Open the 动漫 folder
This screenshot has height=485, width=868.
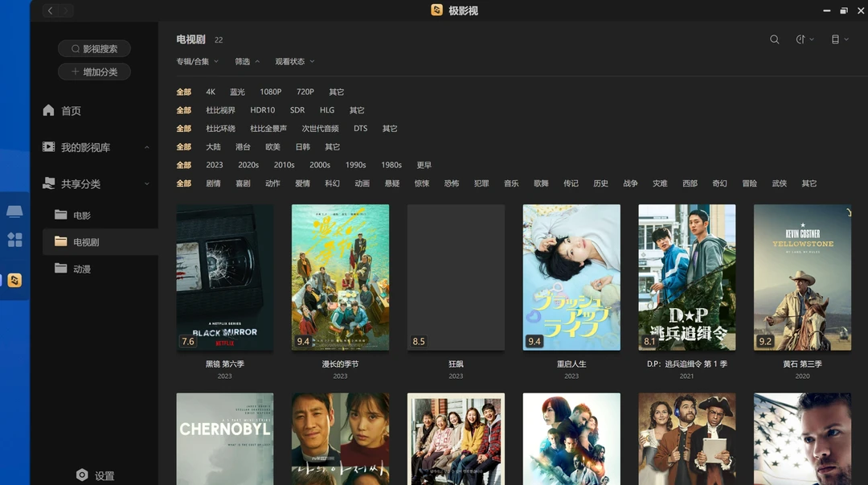(x=72, y=269)
